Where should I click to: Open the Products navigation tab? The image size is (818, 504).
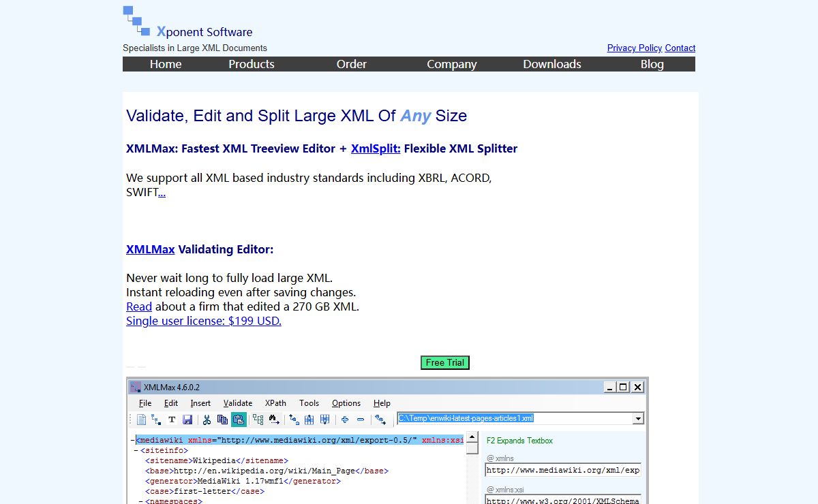click(x=252, y=64)
